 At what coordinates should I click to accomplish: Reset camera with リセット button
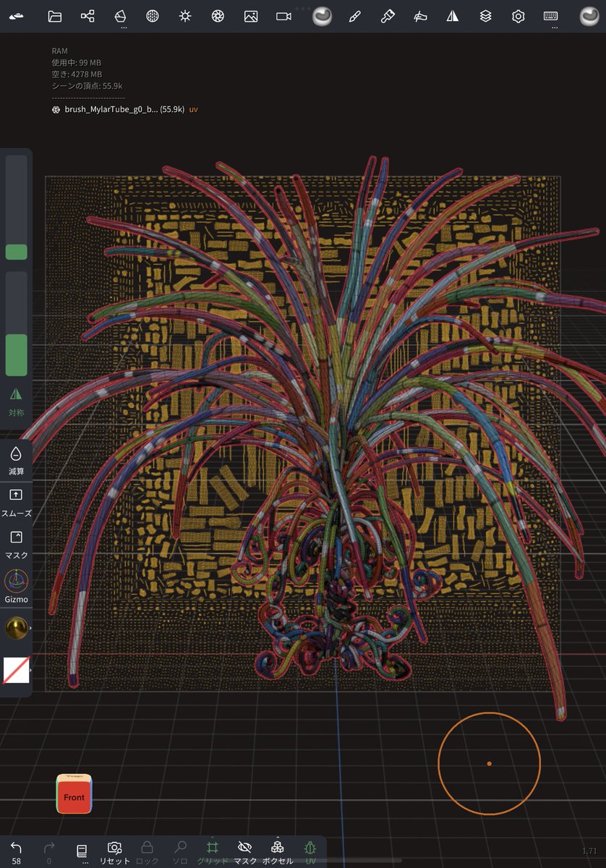114,852
